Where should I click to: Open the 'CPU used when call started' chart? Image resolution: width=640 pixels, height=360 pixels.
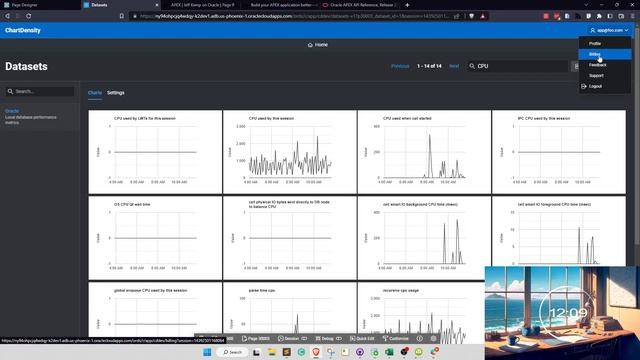click(x=424, y=152)
